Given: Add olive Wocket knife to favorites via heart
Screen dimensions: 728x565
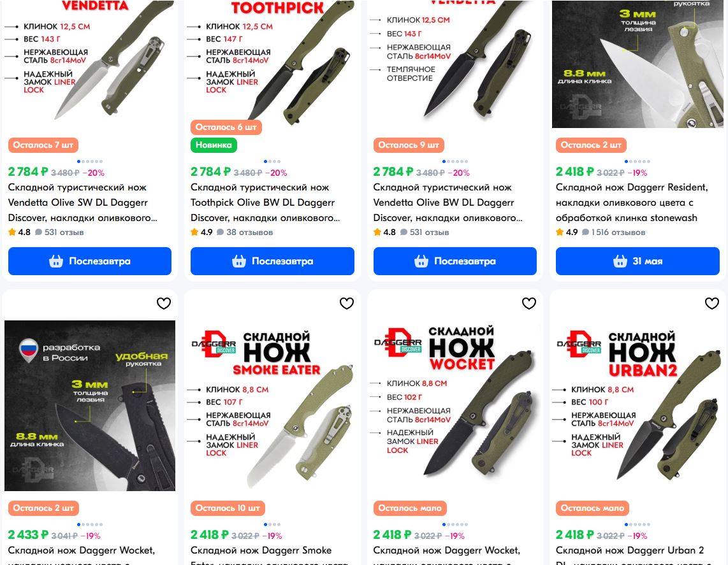Looking at the screenshot, I should tap(529, 303).
